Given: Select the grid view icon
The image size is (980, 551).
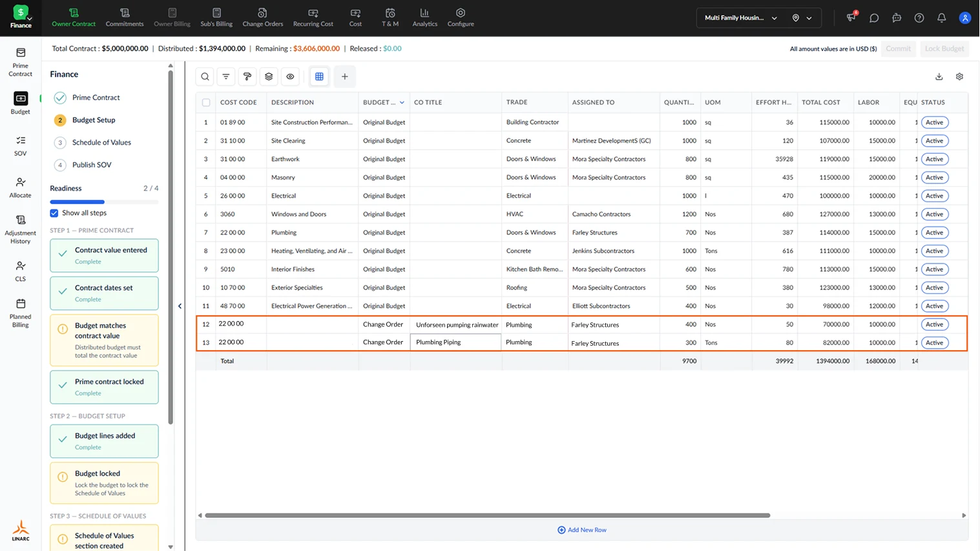Looking at the screenshot, I should (x=319, y=76).
